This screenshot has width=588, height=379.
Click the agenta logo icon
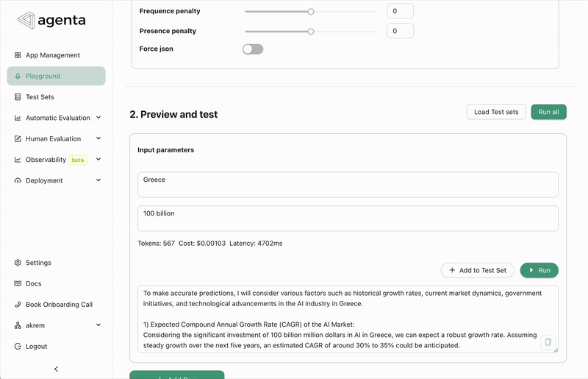click(x=26, y=21)
